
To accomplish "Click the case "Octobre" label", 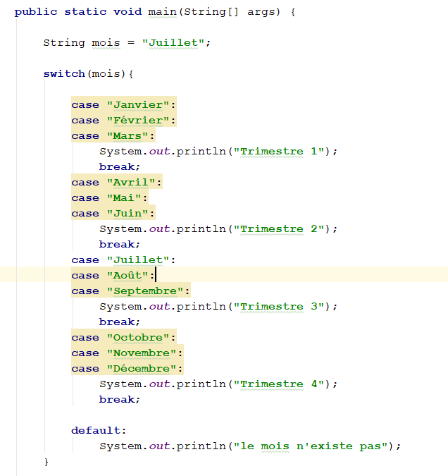I will click(124, 337).
